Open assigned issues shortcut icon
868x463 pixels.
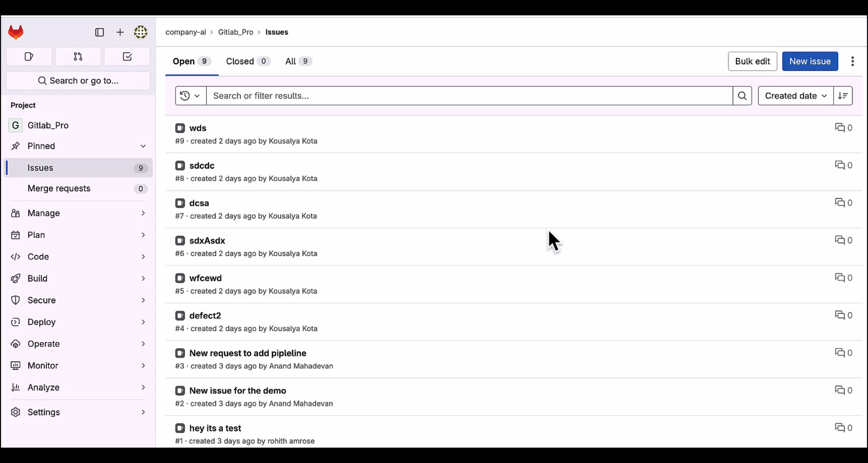pyautogui.click(x=29, y=57)
